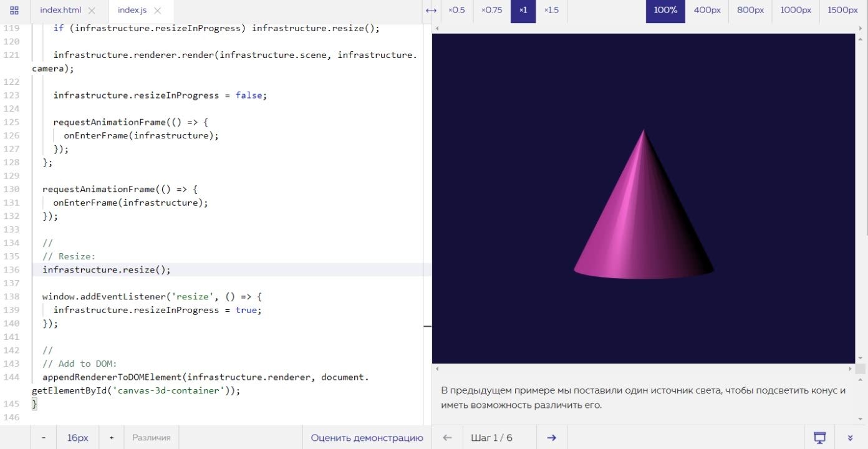Viewport: 868px width, 449px height.
Task: Go to previous step arrow
Action: (447, 438)
